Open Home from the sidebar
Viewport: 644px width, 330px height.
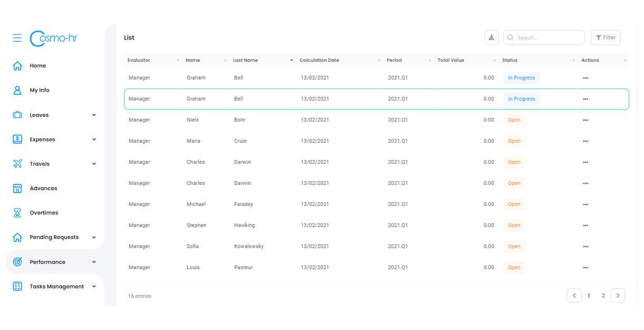point(37,66)
